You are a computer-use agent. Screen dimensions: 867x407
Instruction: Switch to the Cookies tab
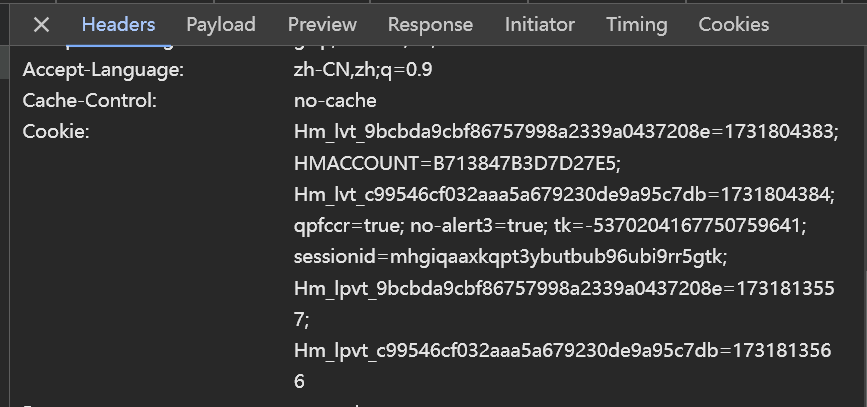(x=734, y=24)
